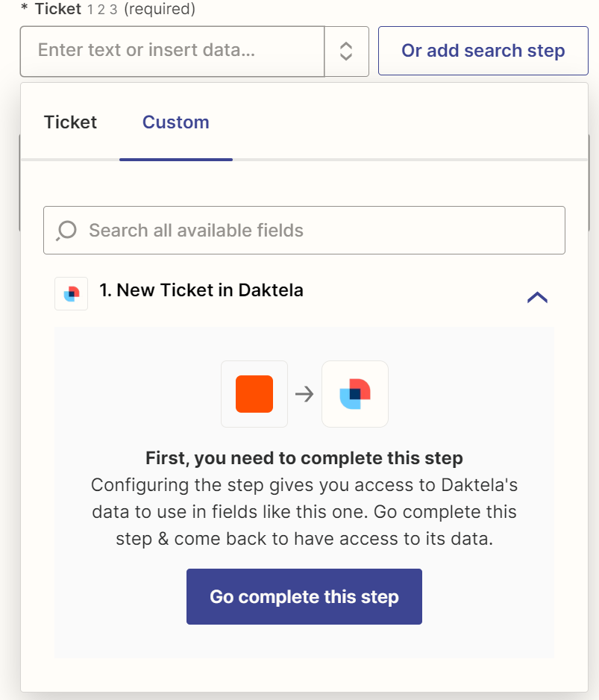Select the 1. New Ticket in Daktela header

(x=201, y=290)
